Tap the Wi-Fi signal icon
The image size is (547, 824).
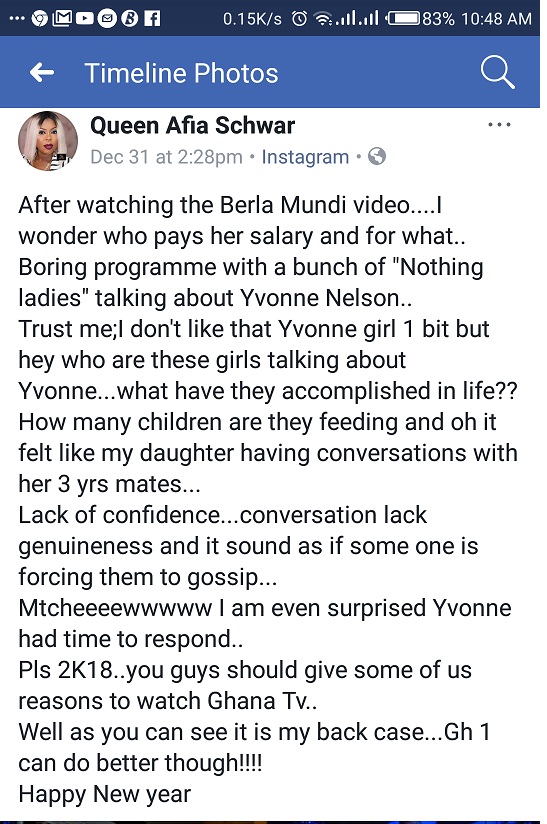pos(323,19)
